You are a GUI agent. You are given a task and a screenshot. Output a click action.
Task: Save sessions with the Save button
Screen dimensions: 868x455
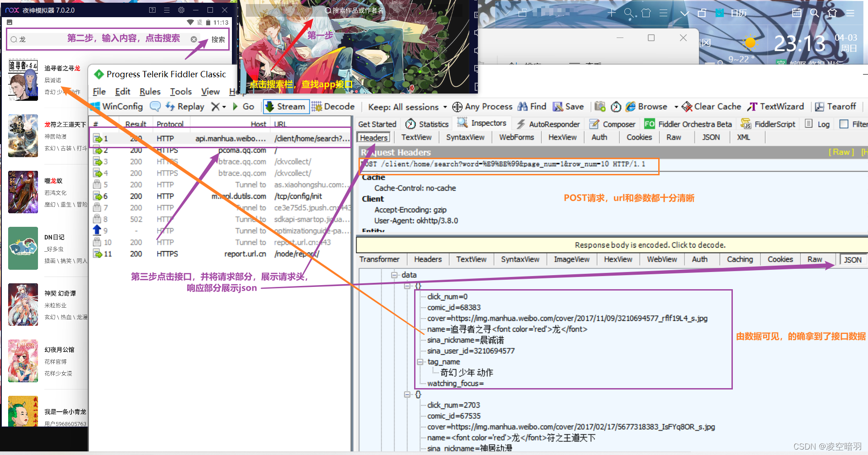click(x=569, y=107)
